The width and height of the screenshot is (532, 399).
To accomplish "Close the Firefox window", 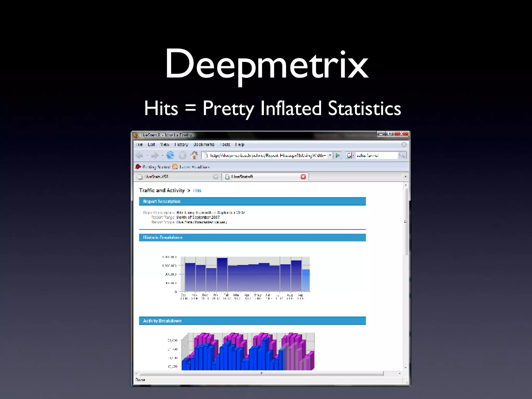I will point(401,134).
